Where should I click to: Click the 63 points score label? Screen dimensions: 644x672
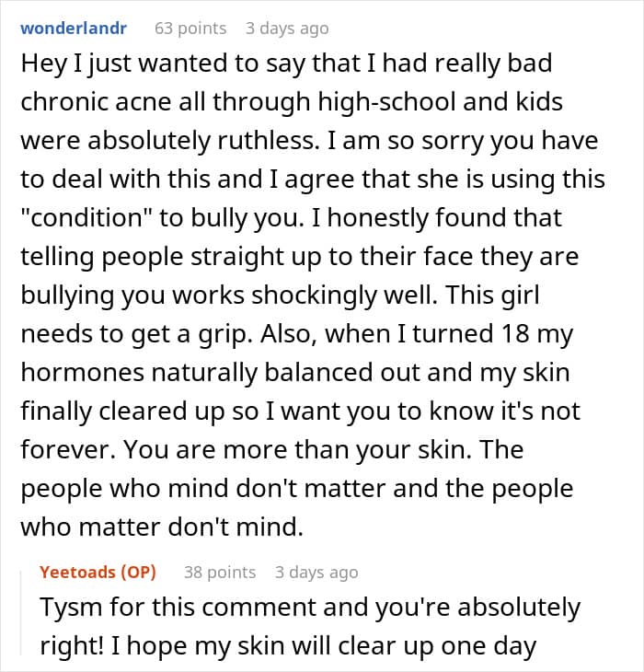190,29
